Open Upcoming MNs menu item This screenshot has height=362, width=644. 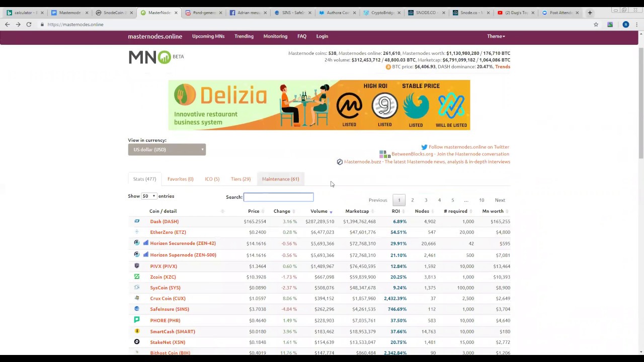208,36
